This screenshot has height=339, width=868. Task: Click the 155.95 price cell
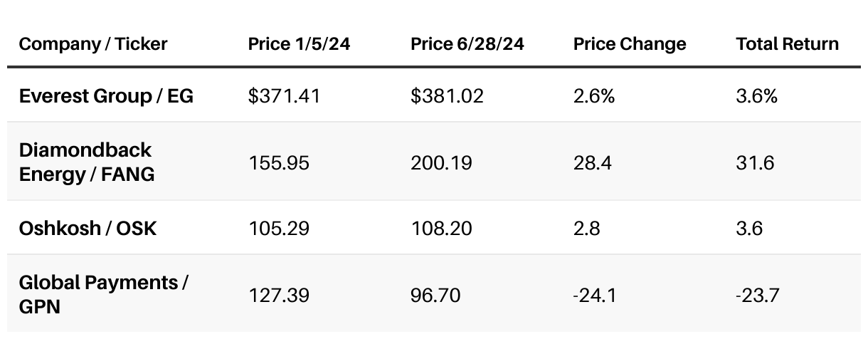279,162
